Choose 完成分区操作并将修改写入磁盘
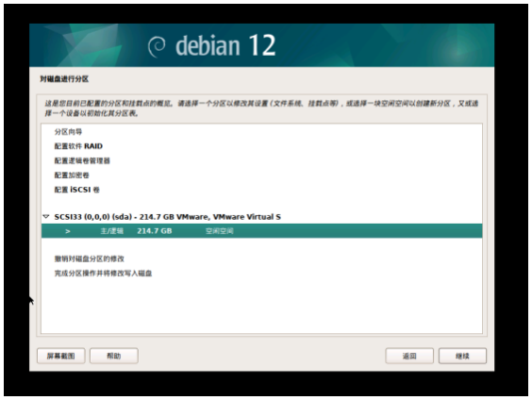 click(x=103, y=273)
